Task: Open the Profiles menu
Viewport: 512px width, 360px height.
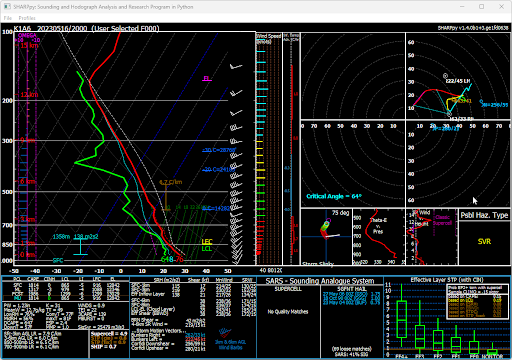Action: click(27, 18)
